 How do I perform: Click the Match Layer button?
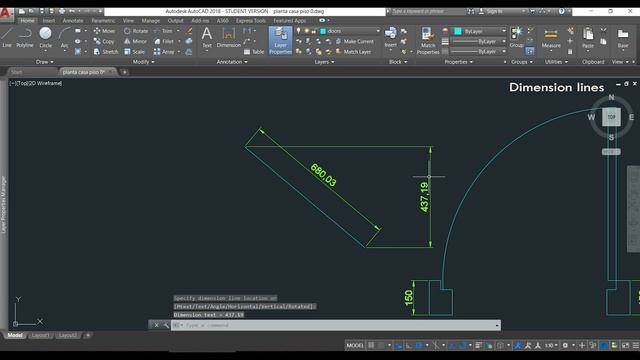pyautogui.click(x=353, y=52)
